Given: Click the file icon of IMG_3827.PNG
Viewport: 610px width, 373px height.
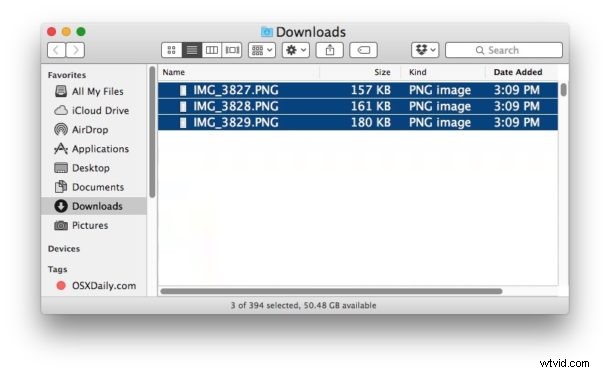Looking at the screenshot, I should pyautogui.click(x=183, y=90).
